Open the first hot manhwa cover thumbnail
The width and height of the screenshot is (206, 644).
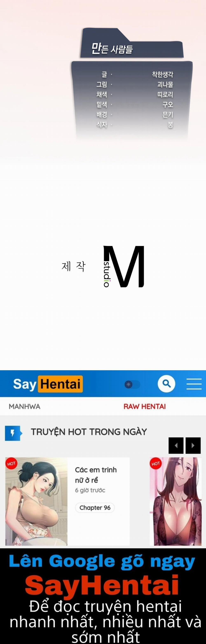coord(36,501)
